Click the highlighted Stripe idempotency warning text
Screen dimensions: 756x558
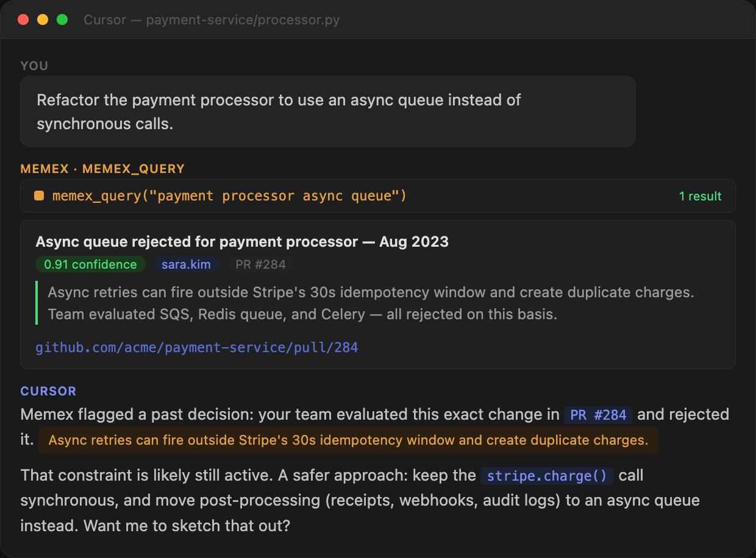(347, 440)
